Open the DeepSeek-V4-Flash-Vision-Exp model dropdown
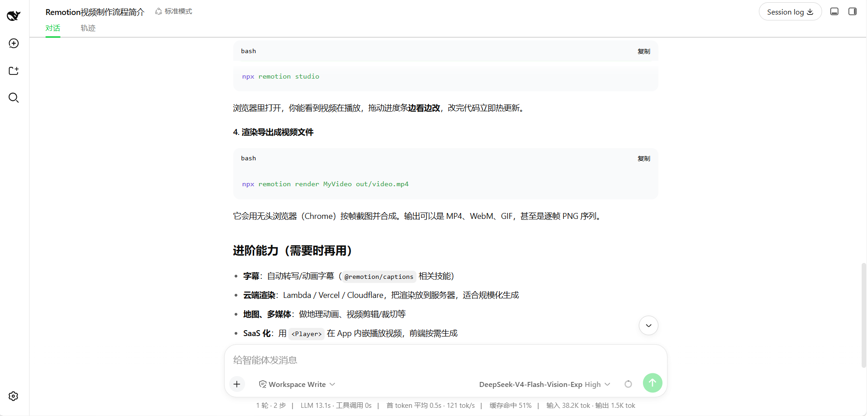The image size is (868, 416). click(545, 384)
